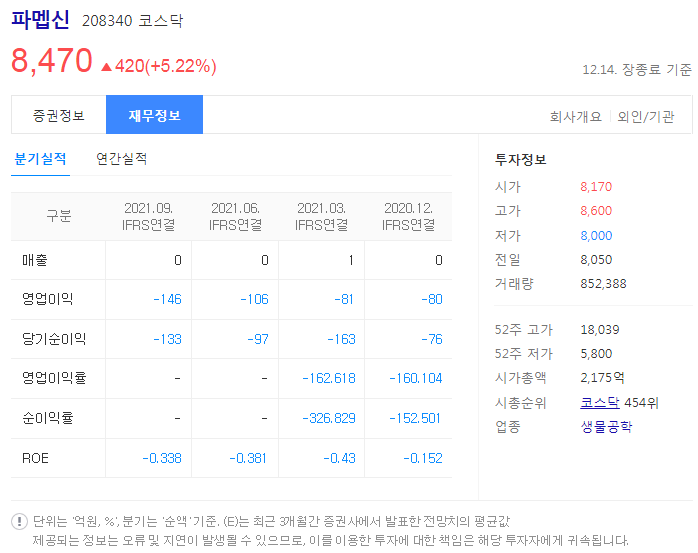Click net income value -97
This screenshot has height=553, width=698.
click(258, 339)
